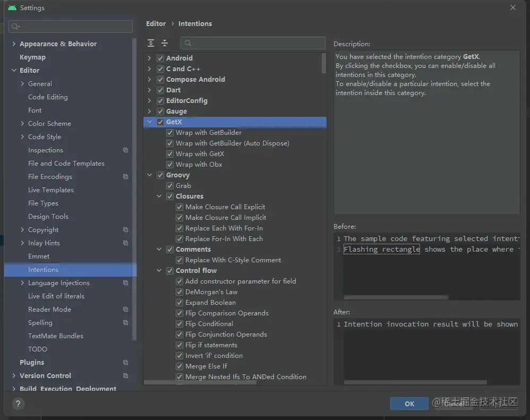Toggle the DeMorgan's Law checkbox
Screen dimensions: 530x420
[x=179, y=292]
